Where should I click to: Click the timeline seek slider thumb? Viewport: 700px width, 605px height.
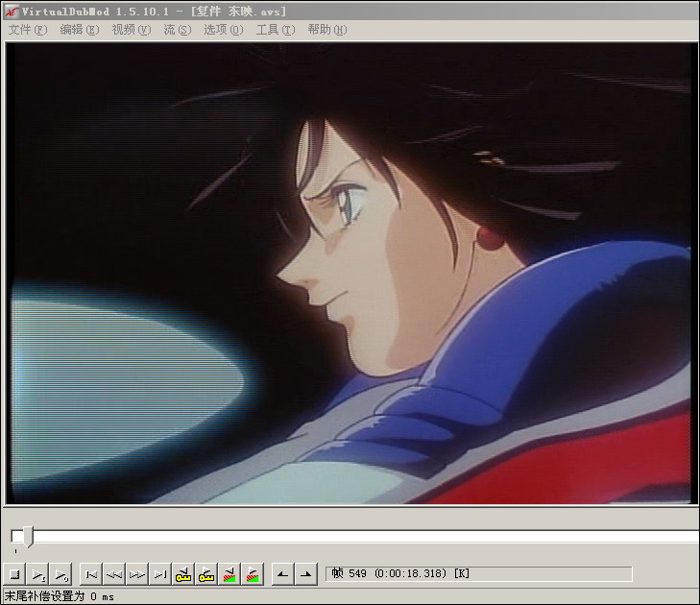pyautogui.click(x=28, y=536)
